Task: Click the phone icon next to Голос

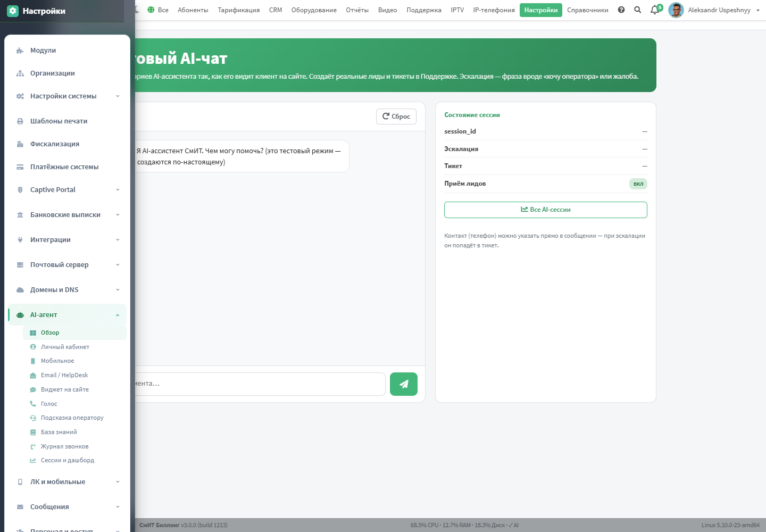Action: tap(33, 404)
